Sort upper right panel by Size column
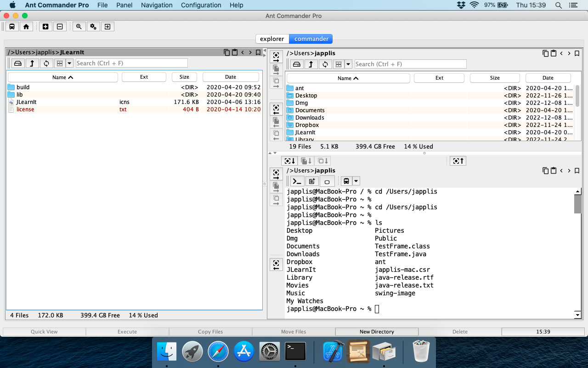 495,78
